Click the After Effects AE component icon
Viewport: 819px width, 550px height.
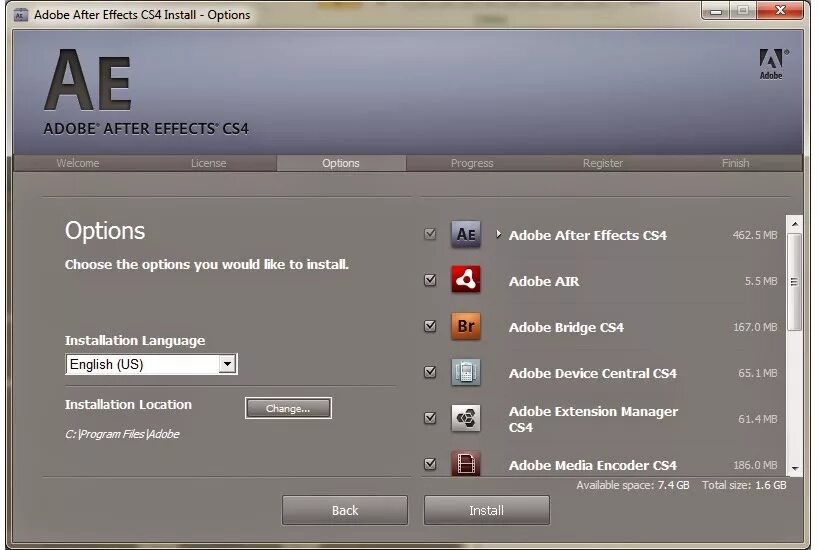pyautogui.click(x=465, y=234)
